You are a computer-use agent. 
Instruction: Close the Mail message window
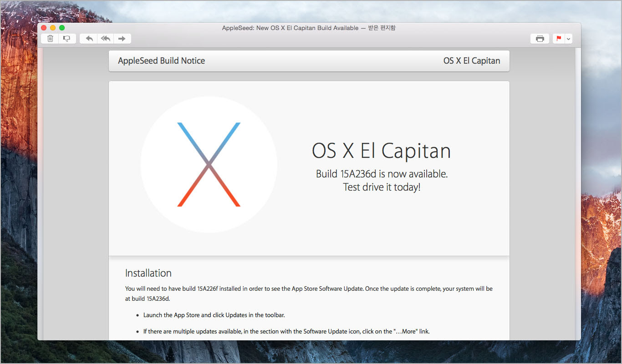pos(44,28)
